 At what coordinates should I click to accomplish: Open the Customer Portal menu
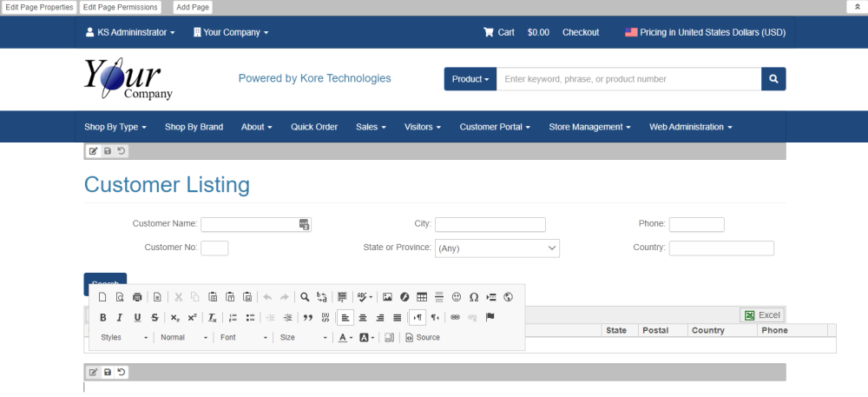coord(495,127)
